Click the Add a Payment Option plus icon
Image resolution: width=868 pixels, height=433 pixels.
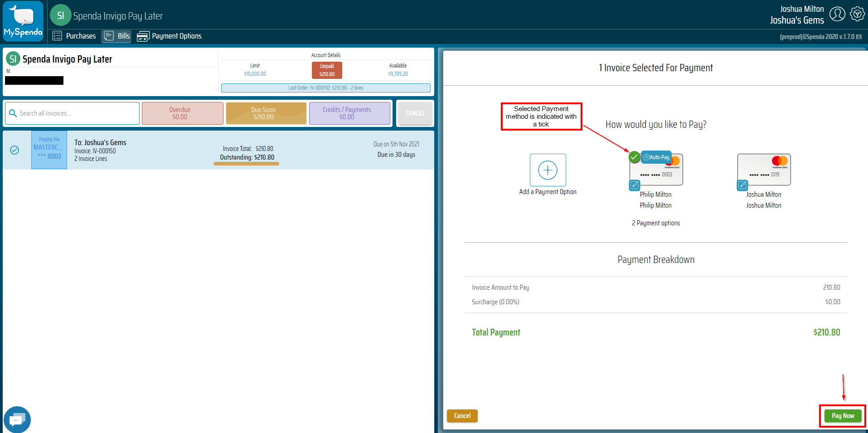click(548, 170)
